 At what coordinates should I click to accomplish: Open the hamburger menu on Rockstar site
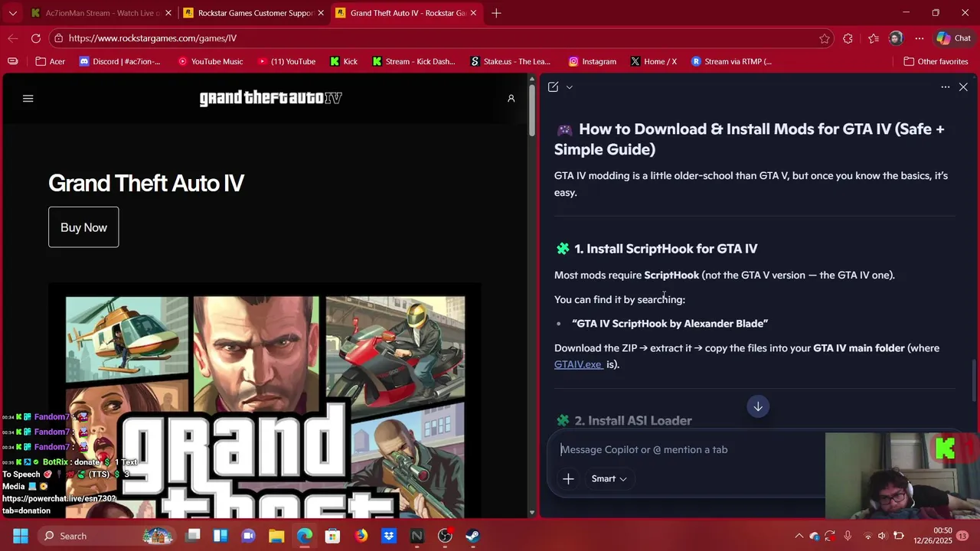[28, 98]
